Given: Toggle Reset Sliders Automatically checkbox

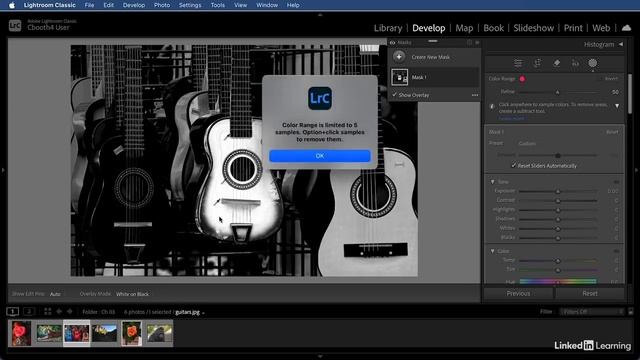Looking at the screenshot, I should (513, 166).
